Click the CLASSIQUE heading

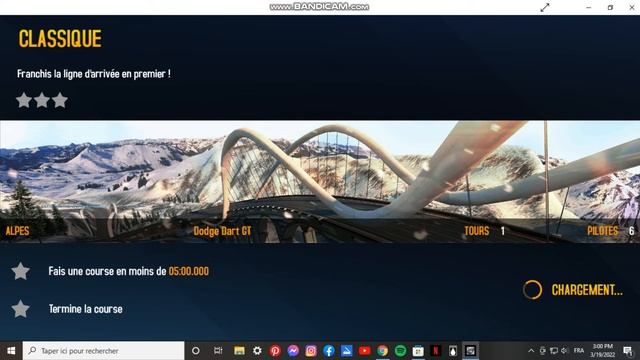(60, 39)
